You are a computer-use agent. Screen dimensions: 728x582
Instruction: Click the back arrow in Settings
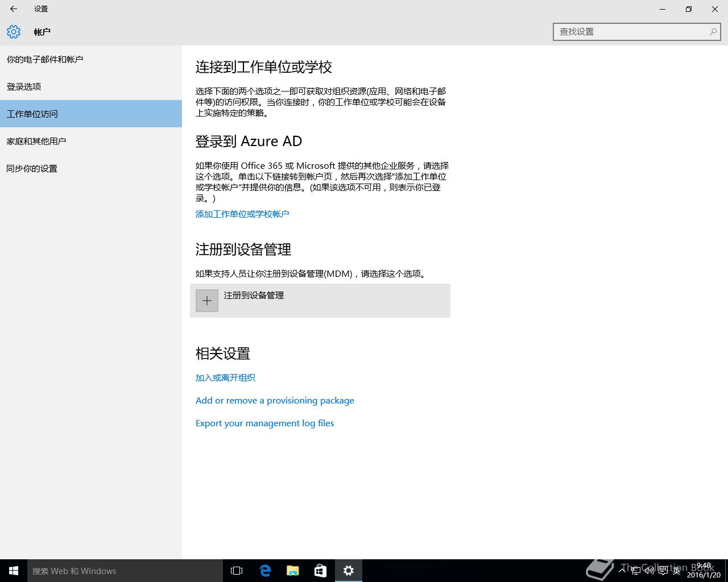click(14, 9)
